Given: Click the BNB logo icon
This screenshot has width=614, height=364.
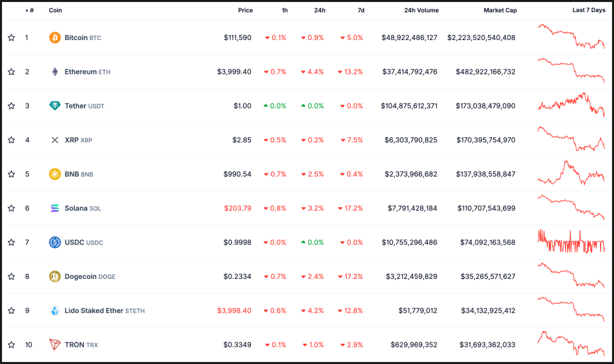Looking at the screenshot, I should (55, 174).
